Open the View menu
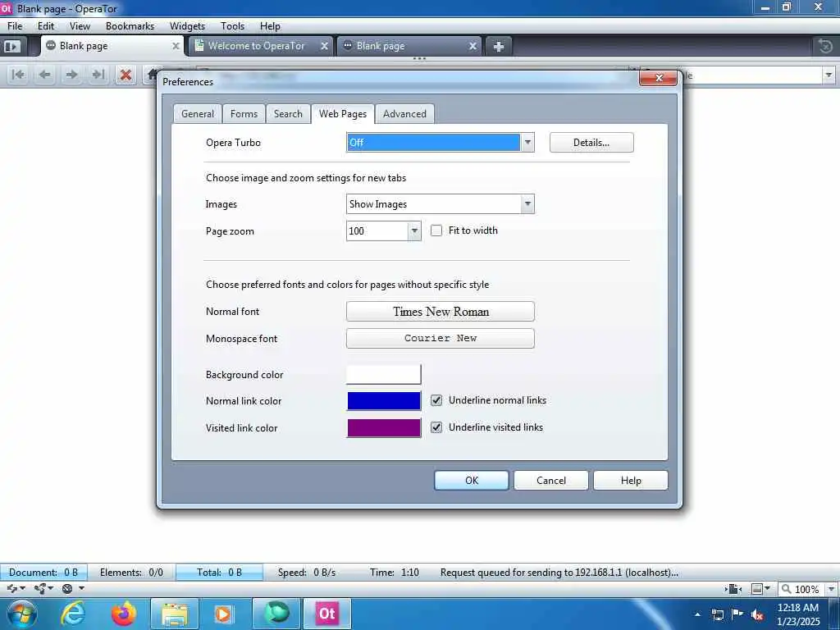This screenshot has height=630, width=840. (80, 26)
